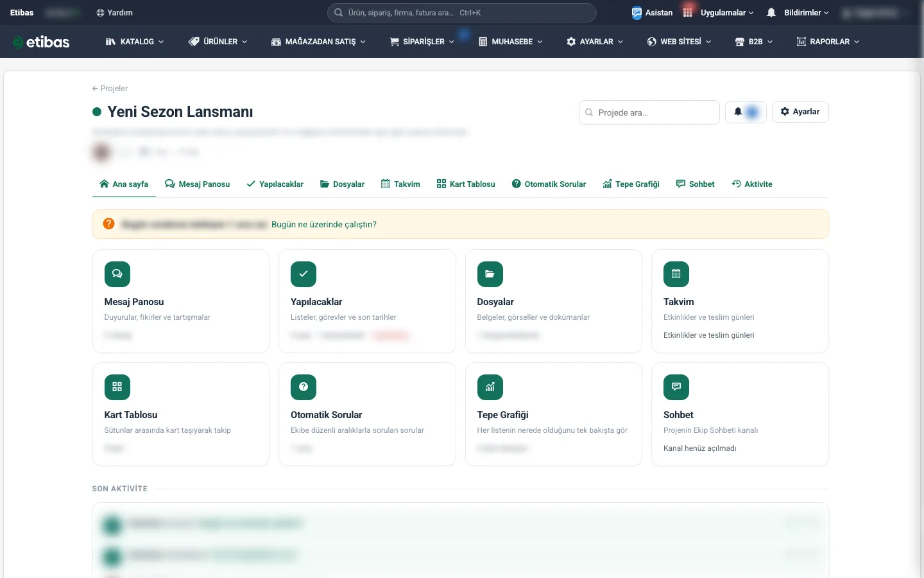The image size is (924, 578).
Task: Expand the WEB SİTESİ menu
Action: coord(679,42)
